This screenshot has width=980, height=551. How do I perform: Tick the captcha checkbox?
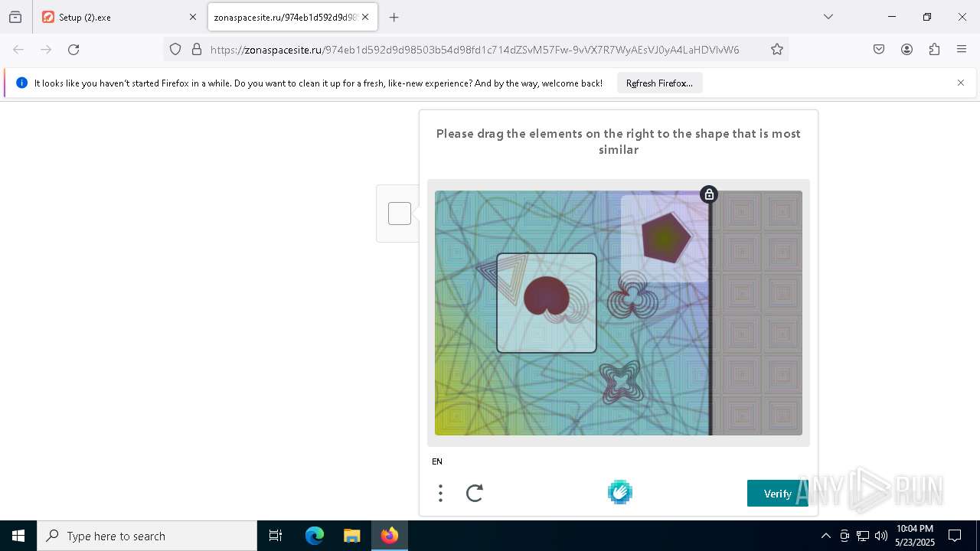click(x=400, y=214)
